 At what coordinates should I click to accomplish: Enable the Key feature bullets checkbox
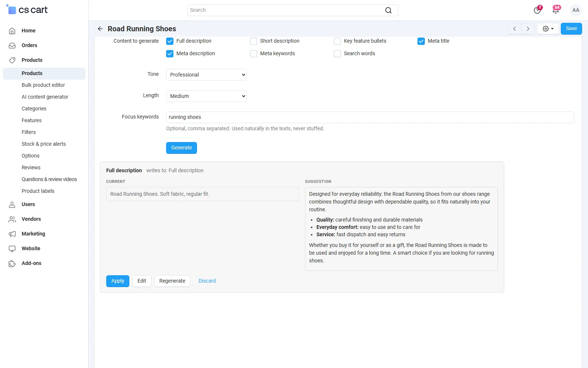click(337, 41)
